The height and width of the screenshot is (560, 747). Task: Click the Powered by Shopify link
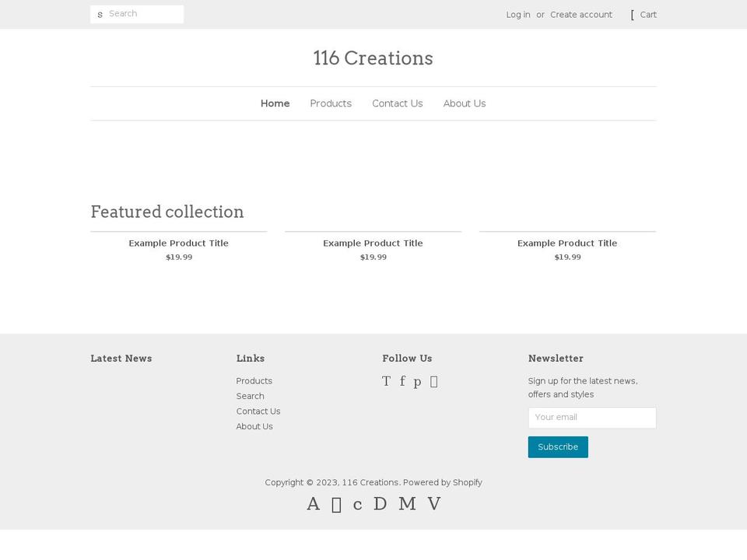coord(443,482)
